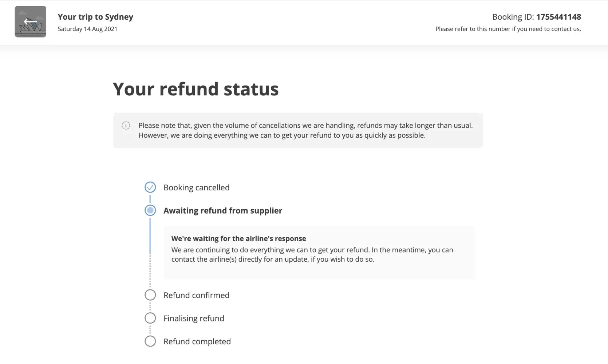Click the Finalising refund step circle
This screenshot has width=608, height=364.
pyautogui.click(x=150, y=318)
